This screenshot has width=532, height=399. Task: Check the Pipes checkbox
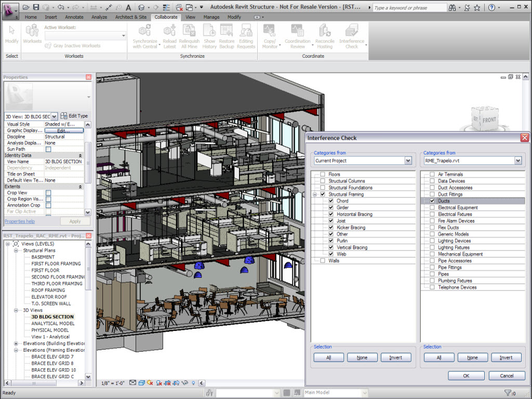(x=432, y=274)
